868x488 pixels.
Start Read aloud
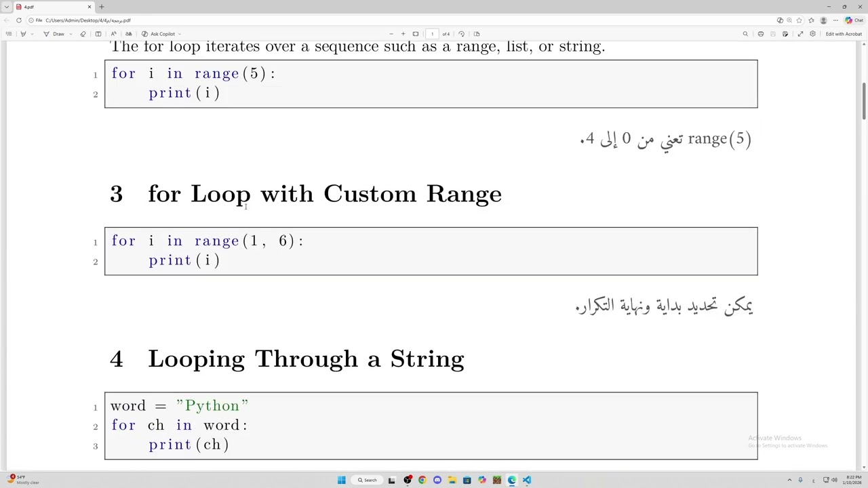(113, 34)
